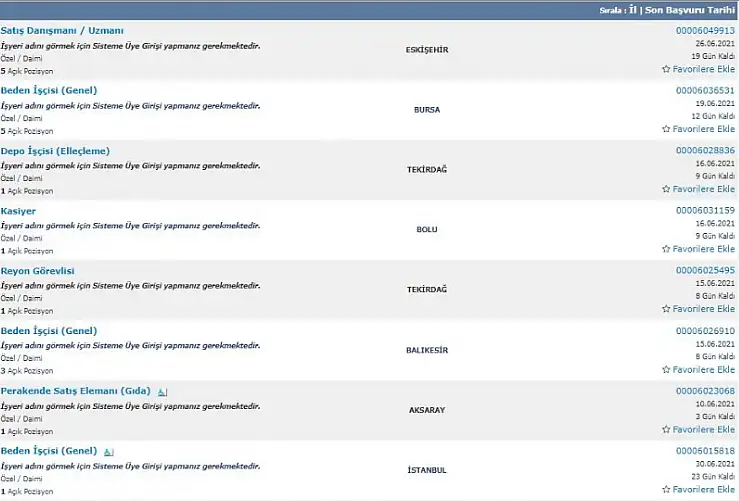Click the '19 Gün Kaldı' remaining days text
This screenshot has height=501, width=739.
[x=713, y=56]
